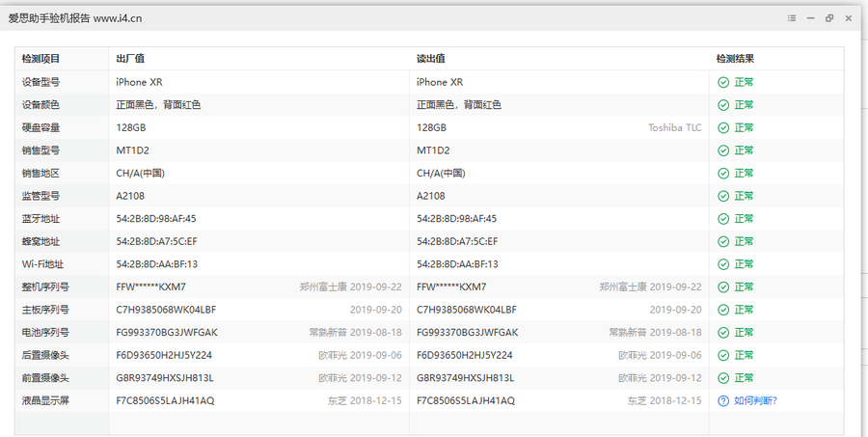Click the 如何判断? help link
The width and height of the screenshot is (868, 437).
(755, 400)
